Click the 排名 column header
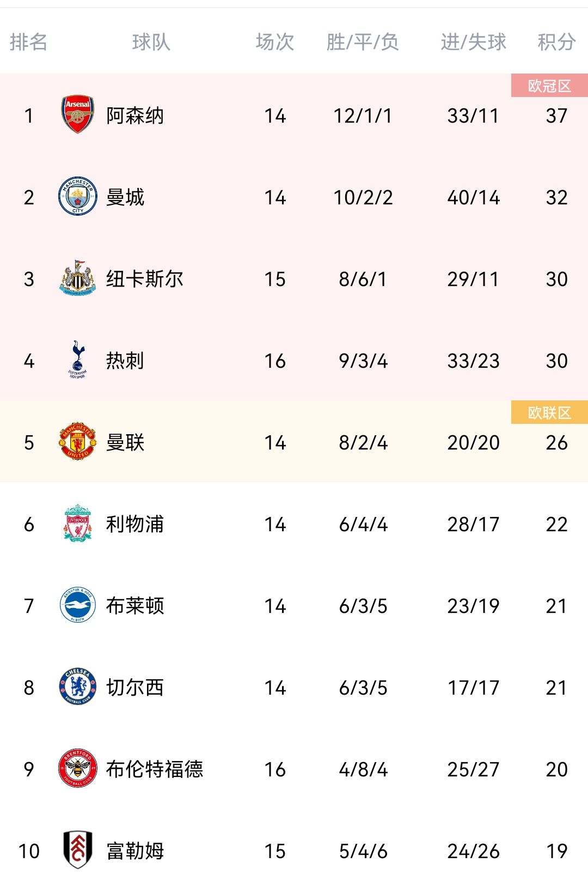The image size is (588, 888). 28,42
